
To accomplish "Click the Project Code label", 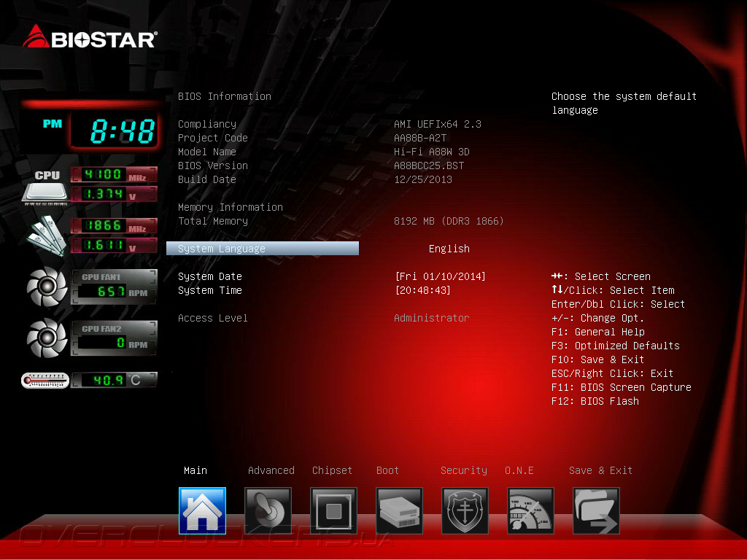I will pyautogui.click(x=212, y=138).
